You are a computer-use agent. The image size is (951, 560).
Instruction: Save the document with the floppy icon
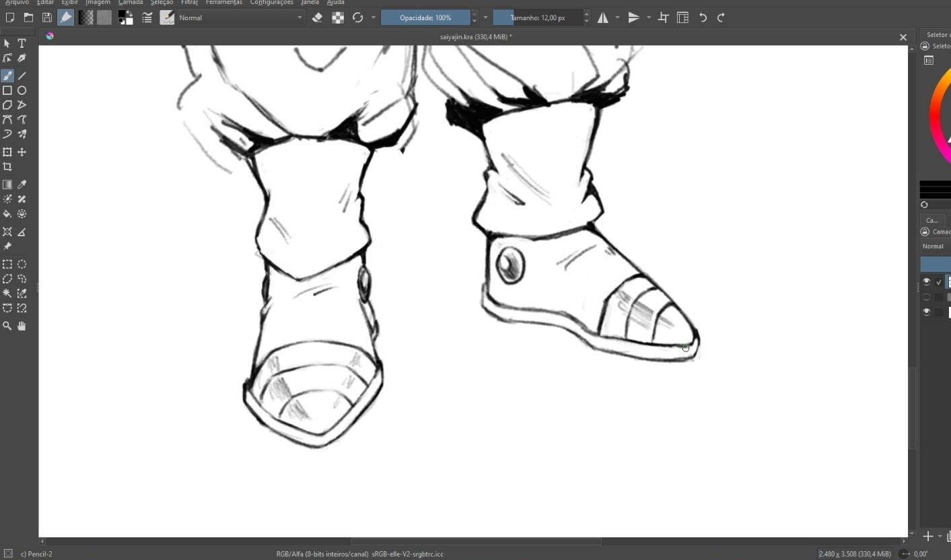(46, 17)
